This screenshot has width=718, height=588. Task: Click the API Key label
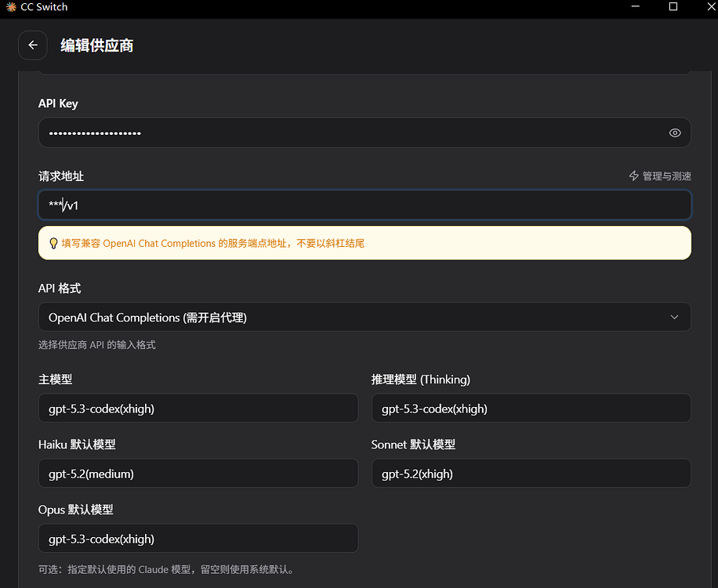pyautogui.click(x=58, y=103)
